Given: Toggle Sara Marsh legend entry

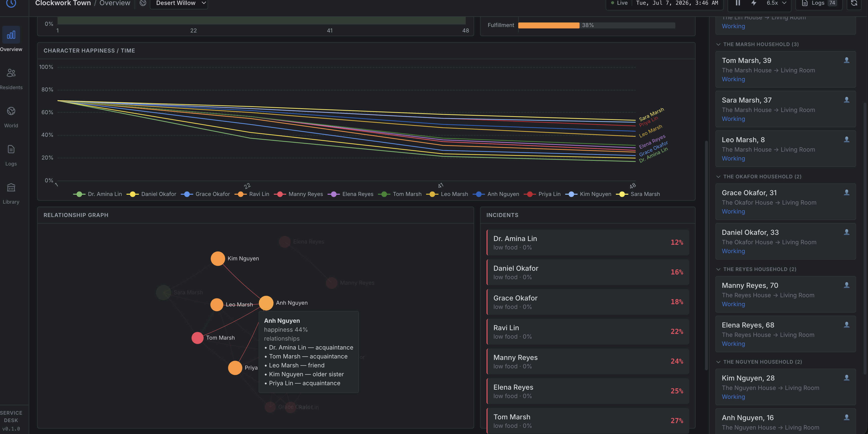Looking at the screenshot, I should pyautogui.click(x=638, y=194).
